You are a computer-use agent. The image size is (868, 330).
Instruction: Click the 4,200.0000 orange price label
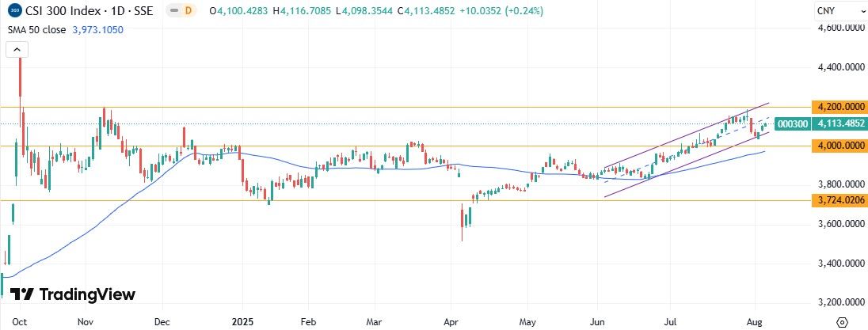pyautogui.click(x=840, y=107)
